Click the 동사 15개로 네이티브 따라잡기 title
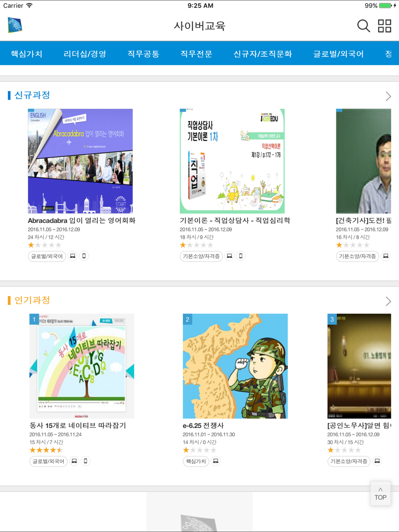This screenshot has height=532, width=399. [78, 426]
